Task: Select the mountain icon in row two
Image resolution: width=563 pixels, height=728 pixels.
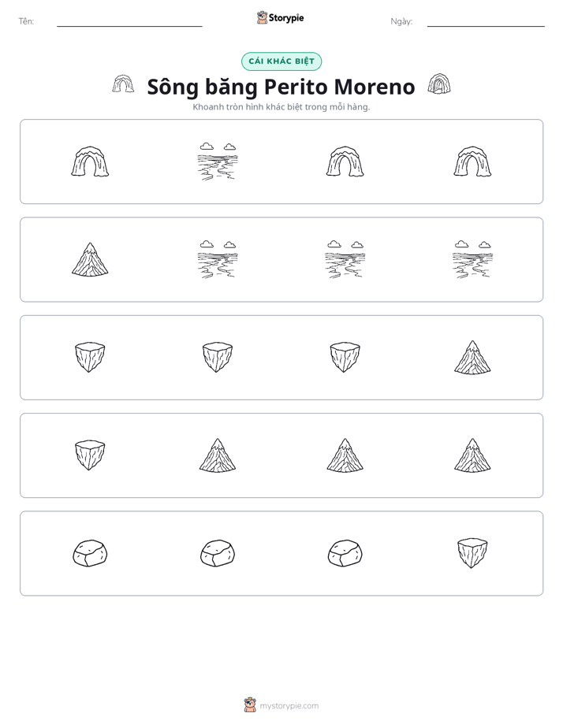Action: tap(90, 259)
